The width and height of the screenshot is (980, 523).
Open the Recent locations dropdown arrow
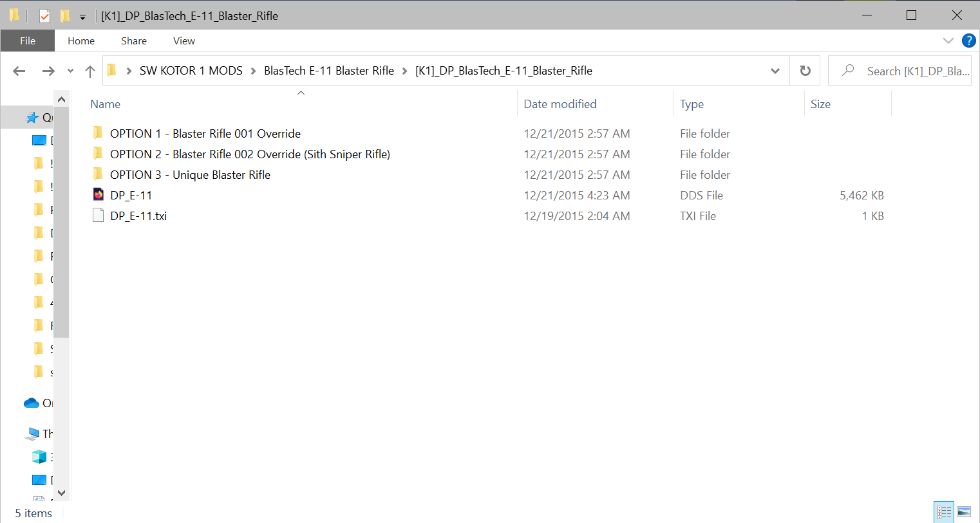[x=70, y=71]
